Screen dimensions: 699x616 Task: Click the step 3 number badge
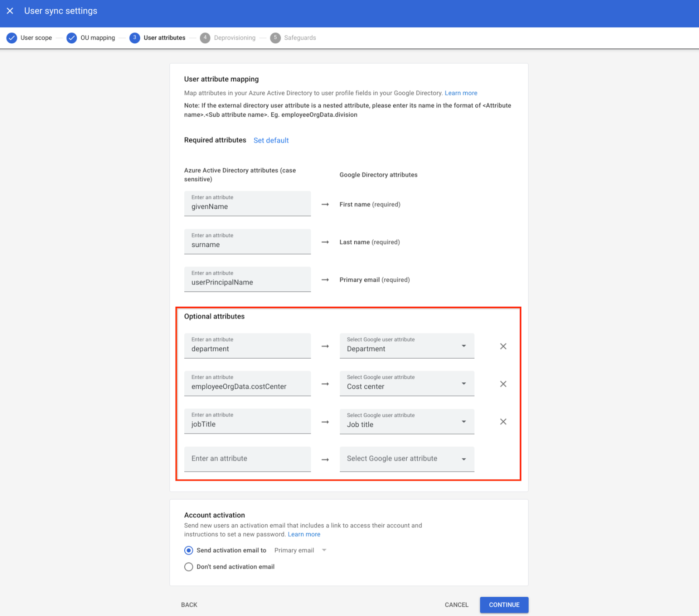[x=135, y=38]
